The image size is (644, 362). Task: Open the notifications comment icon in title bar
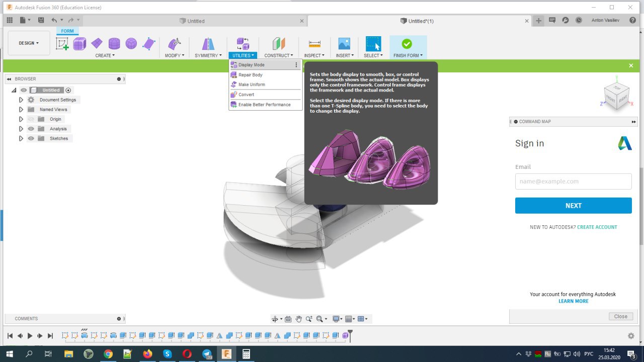[552, 21]
